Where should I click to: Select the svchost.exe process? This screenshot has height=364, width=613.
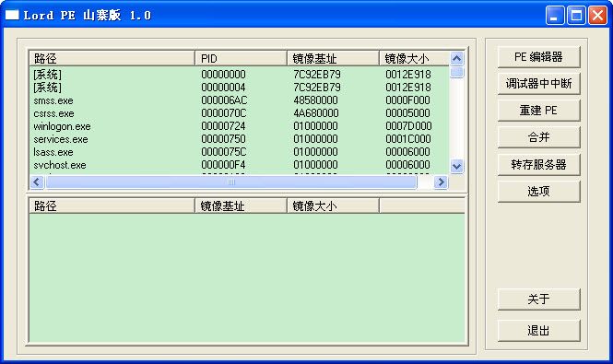240,165
